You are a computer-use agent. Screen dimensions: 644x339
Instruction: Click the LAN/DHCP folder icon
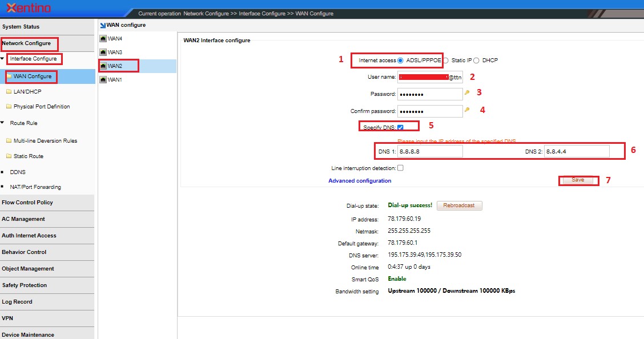click(9, 91)
